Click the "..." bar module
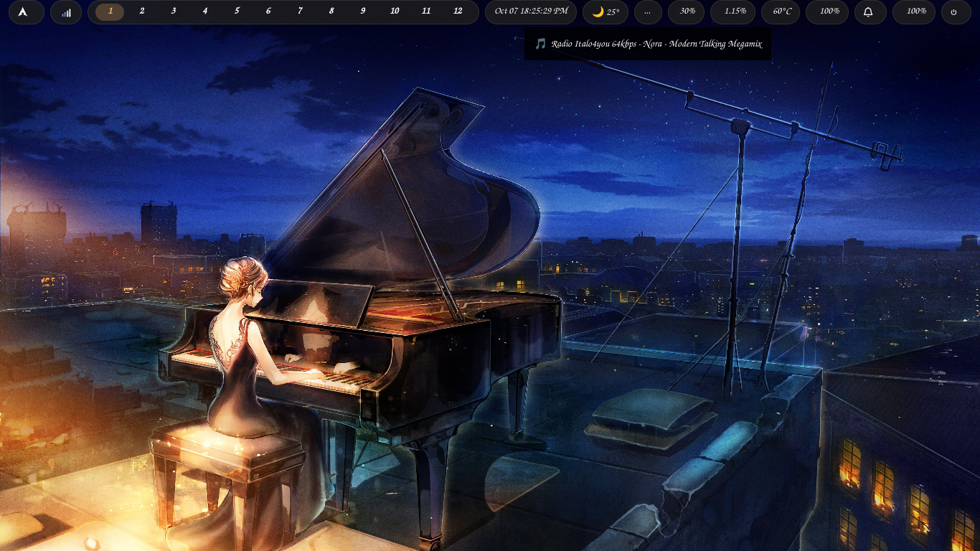This screenshot has height=551, width=980. [x=648, y=12]
